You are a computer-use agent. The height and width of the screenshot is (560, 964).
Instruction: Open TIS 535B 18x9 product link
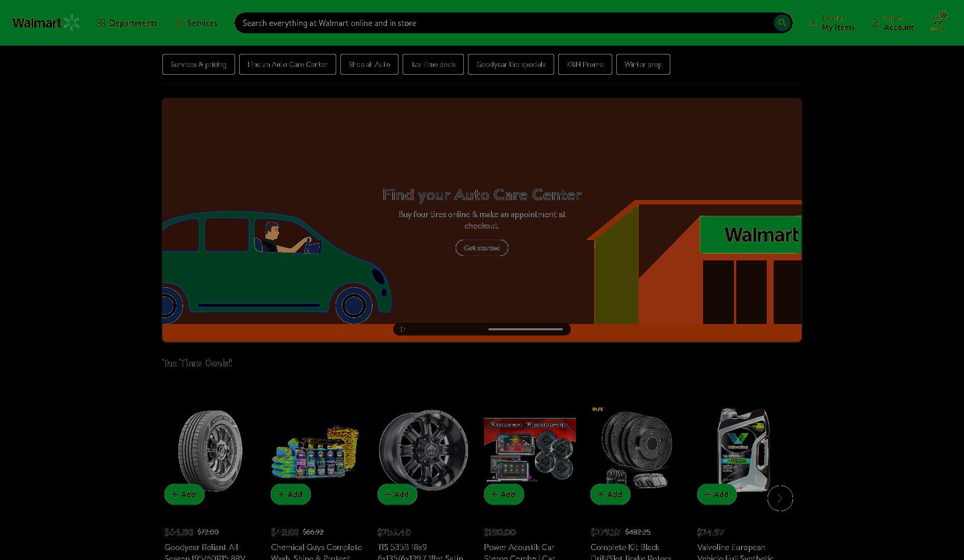(x=421, y=552)
